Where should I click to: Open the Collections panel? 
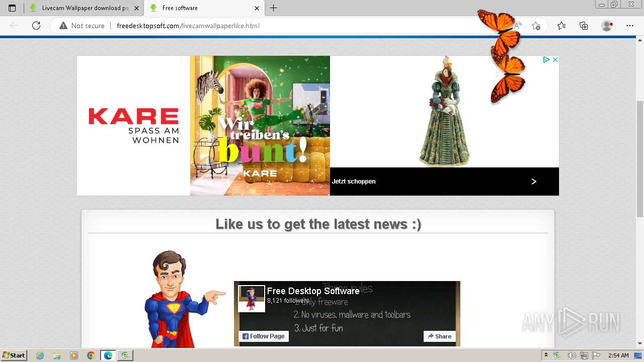pyautogui.click(x=584, y=26)
